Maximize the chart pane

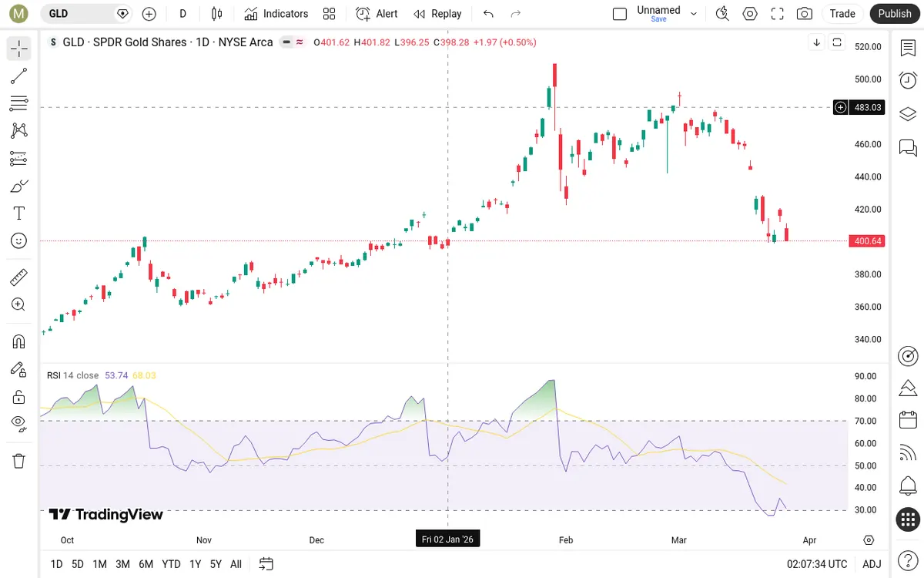[837, 42]
